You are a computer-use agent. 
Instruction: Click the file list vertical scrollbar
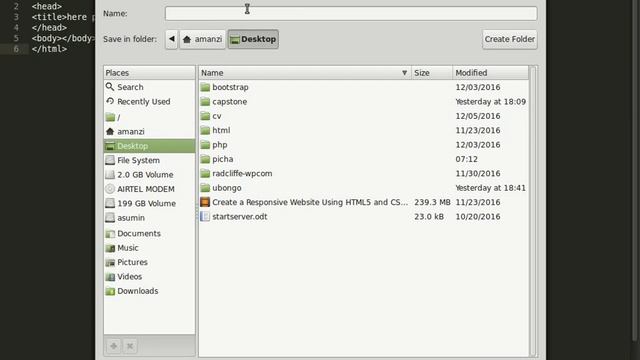point(533,211)
